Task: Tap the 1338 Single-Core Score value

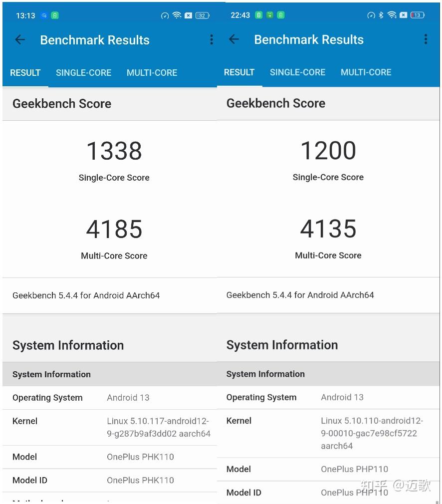Action: [x=114, y=151]
